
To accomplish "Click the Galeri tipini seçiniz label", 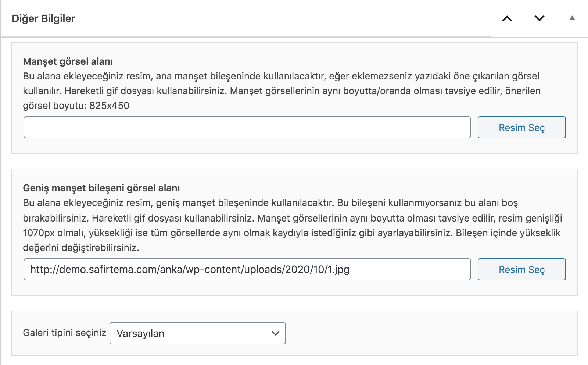I will [x=64, y=333].
